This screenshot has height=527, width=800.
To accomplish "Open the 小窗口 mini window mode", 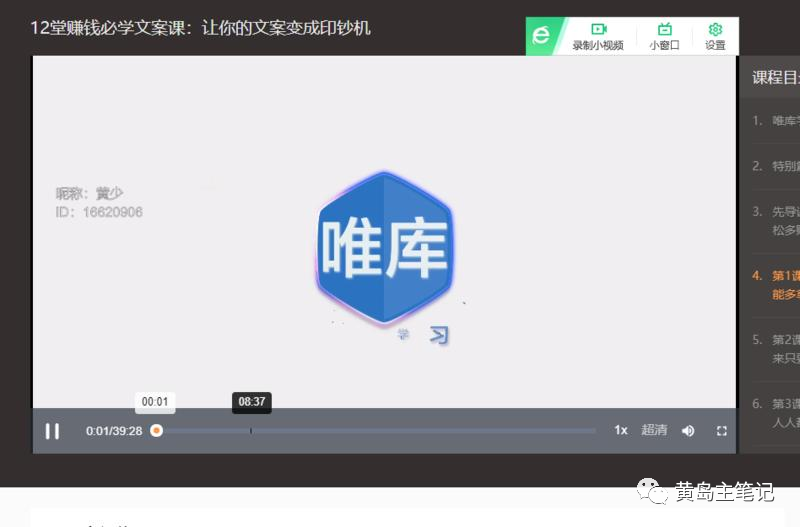I will point(664,36).
